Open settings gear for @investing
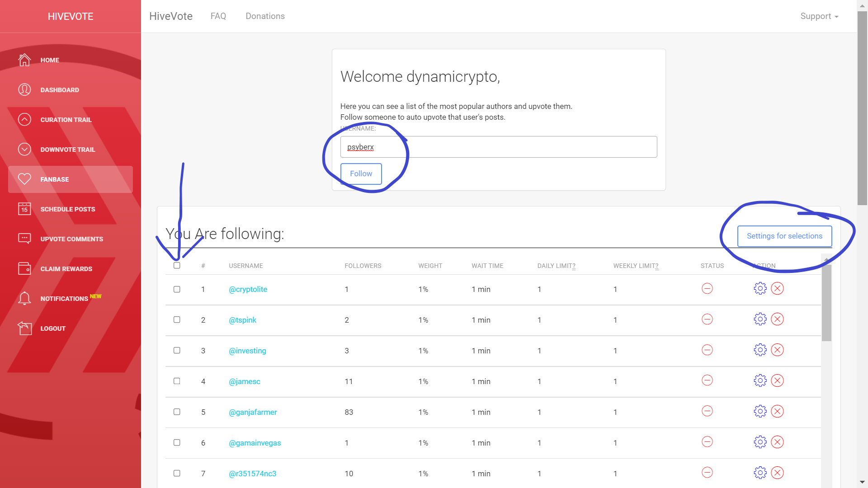 click(x=760, y=350)
